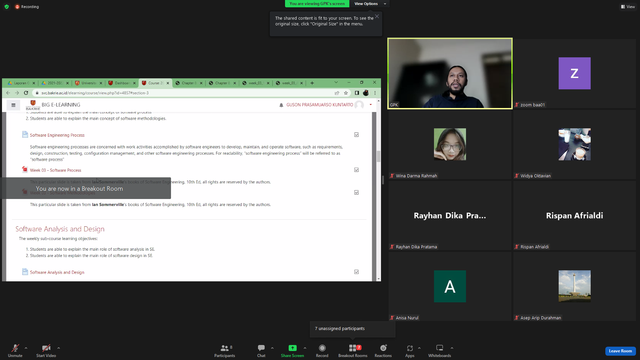Select the active Course browser tab
This screenshot has width=640, height=360.
(155, 83)
